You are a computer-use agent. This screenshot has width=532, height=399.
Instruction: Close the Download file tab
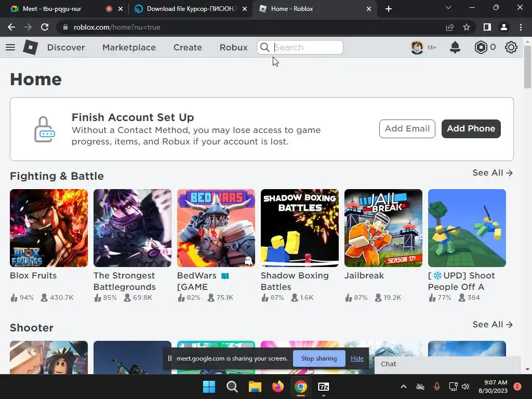tap(245, 9)
